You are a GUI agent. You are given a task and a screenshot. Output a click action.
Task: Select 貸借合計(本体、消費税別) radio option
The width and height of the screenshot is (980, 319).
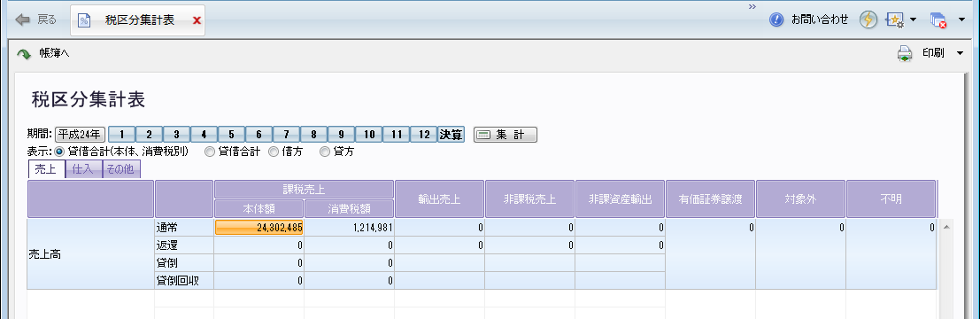pos(59,152)
